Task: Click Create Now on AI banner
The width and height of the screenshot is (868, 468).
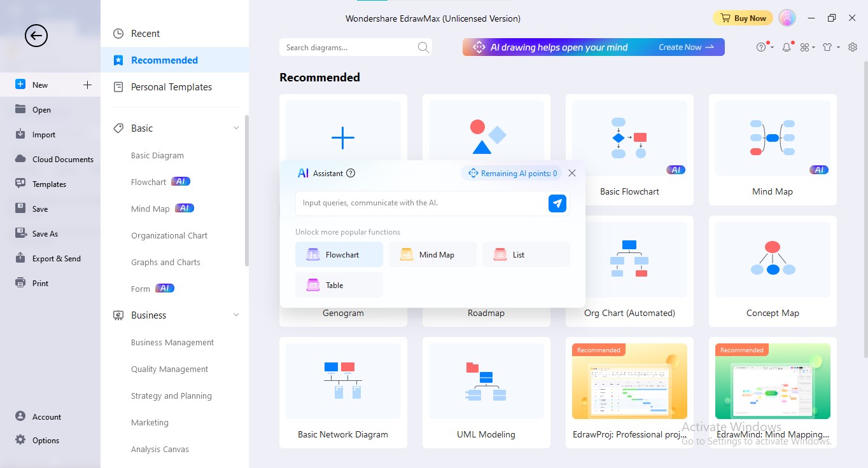Action: 686,47
